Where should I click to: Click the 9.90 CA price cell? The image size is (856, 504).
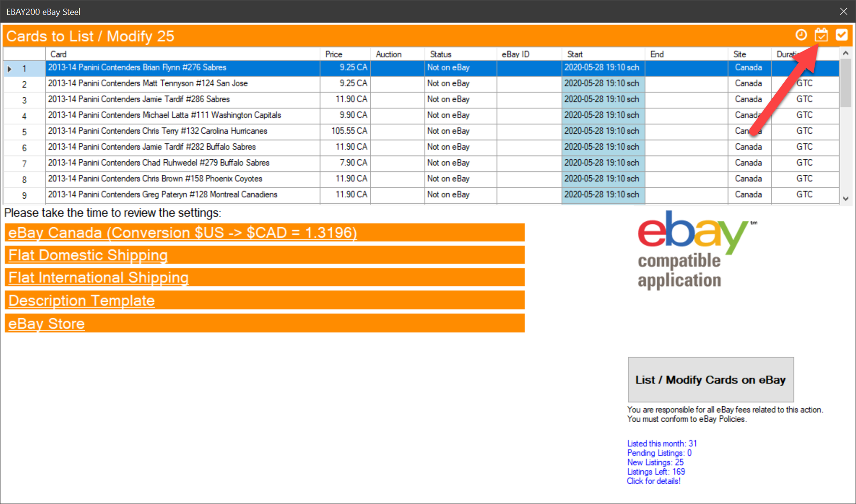[x=345, y=116]
